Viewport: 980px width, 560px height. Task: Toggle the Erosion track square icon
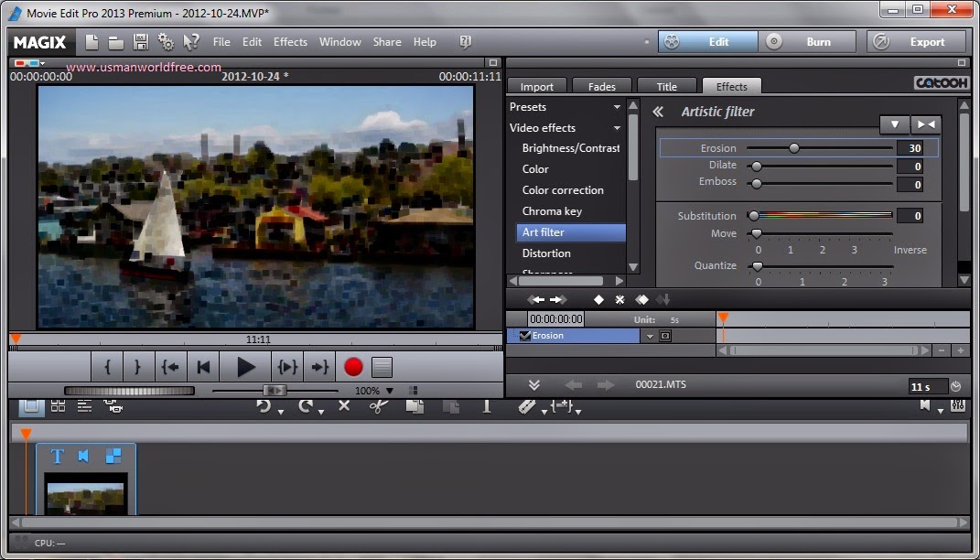pyautogui.click(x=665, y=336)
